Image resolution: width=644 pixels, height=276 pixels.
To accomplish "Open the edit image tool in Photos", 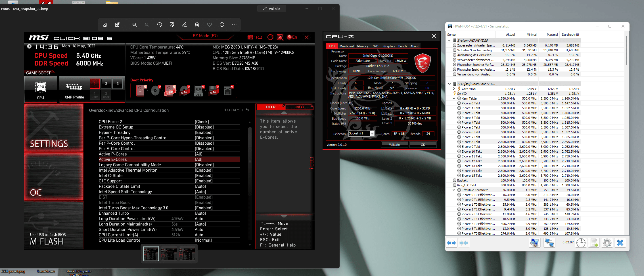I will (172, 25).
